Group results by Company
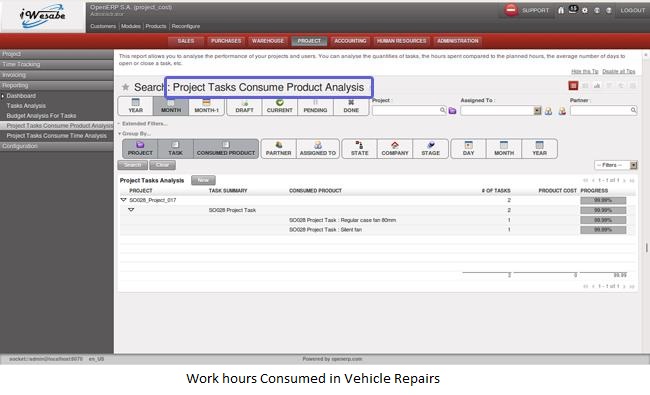 pos(395,148)
